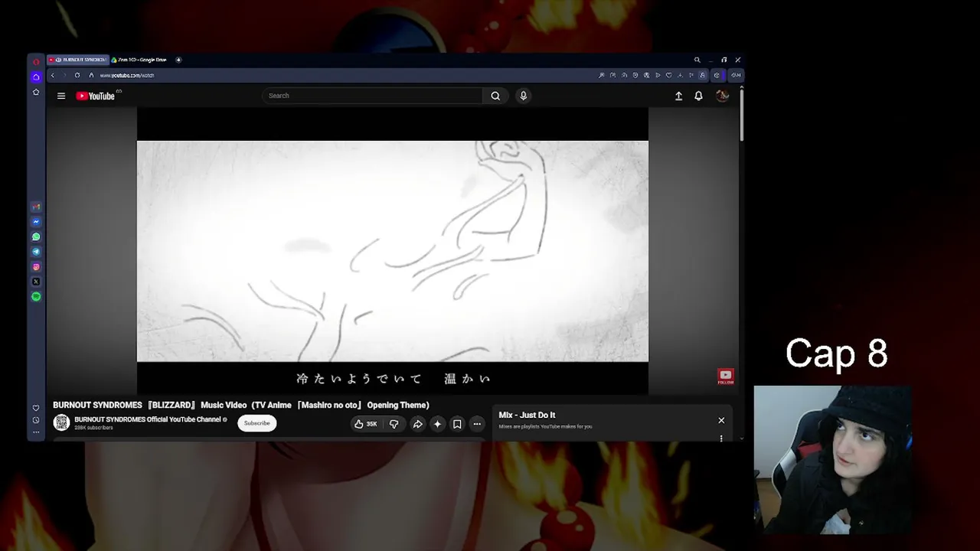
Task: Close the Mix - Just Do It panel
Action: click(721, 420)
